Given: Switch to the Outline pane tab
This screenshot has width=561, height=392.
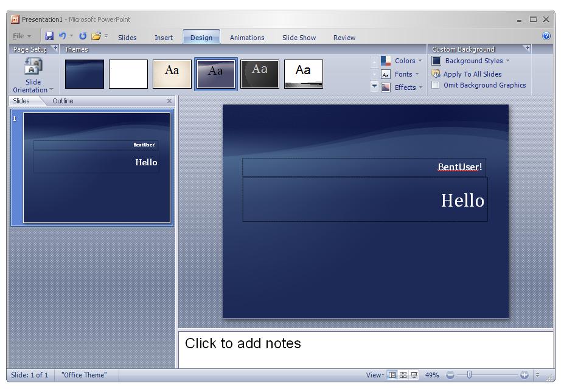Looking at the screenshot, I should click(x=63, y=101).
